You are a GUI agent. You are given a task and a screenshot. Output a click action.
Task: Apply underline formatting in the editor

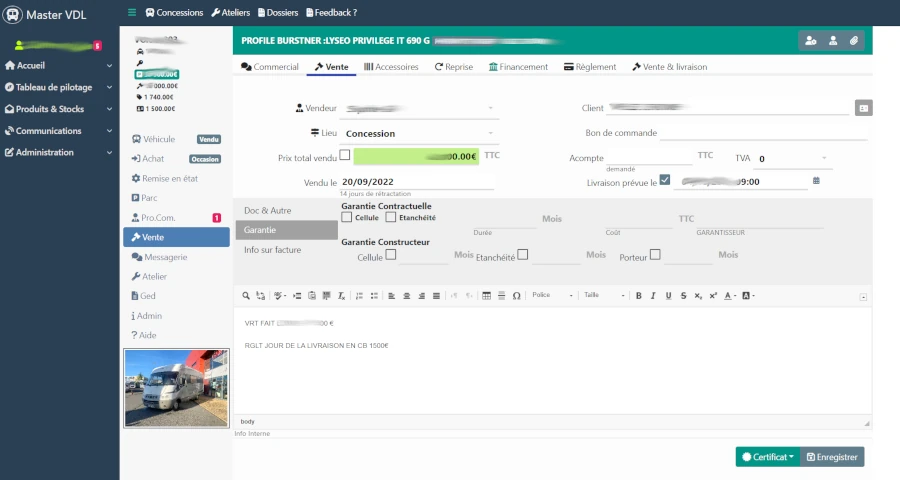pos(668,296)
